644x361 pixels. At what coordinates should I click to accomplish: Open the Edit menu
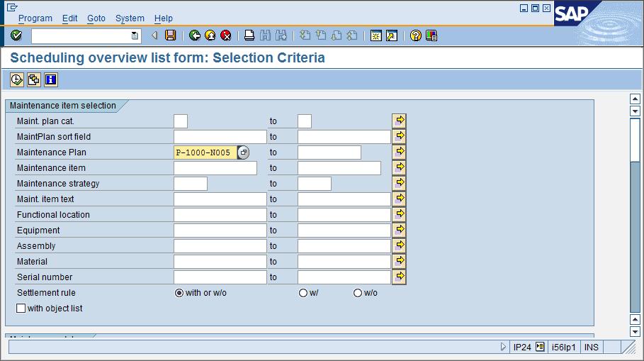pos(70,18)
